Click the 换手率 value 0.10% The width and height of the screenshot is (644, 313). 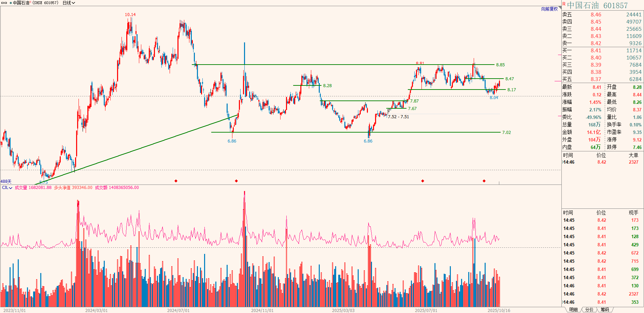pyautogui.click(x=635, y=125)
